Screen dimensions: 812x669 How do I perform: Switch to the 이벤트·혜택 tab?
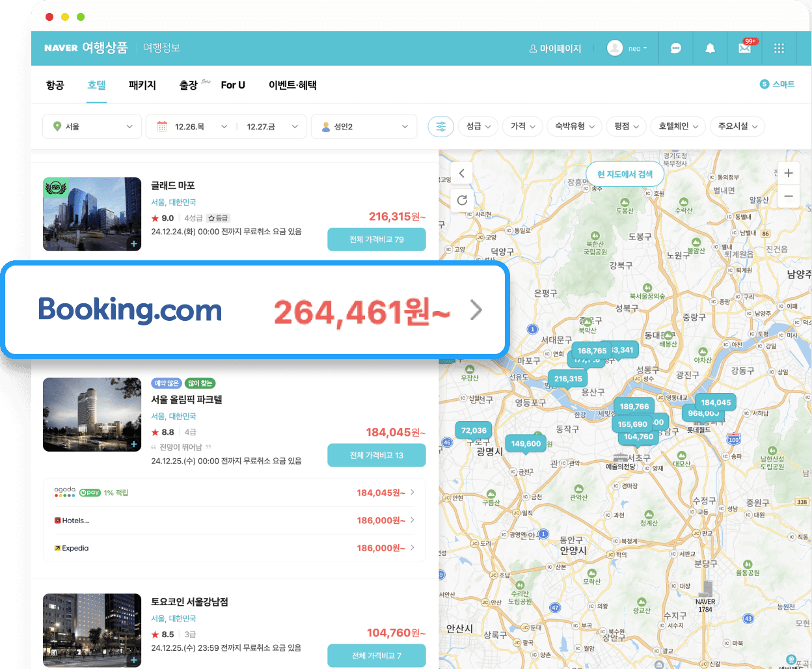(293, 85)
